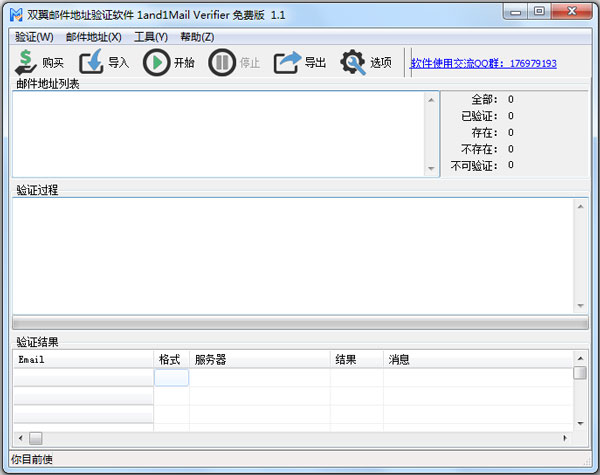Open the 邮件地址(X) menu

point(93,37)
